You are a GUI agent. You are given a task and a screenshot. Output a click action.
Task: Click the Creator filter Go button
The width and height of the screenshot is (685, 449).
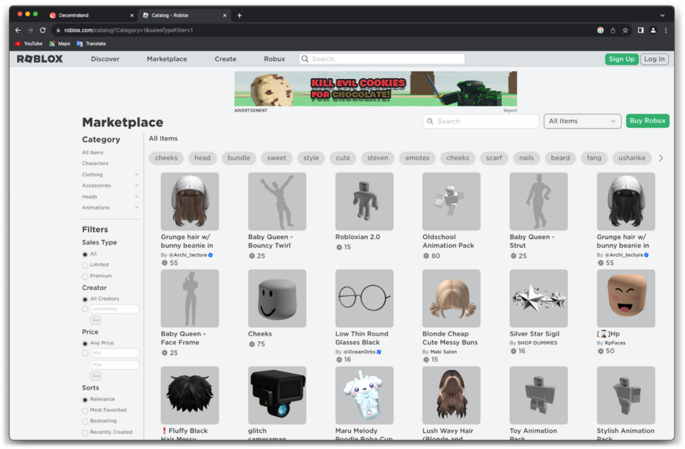point(96,321)
